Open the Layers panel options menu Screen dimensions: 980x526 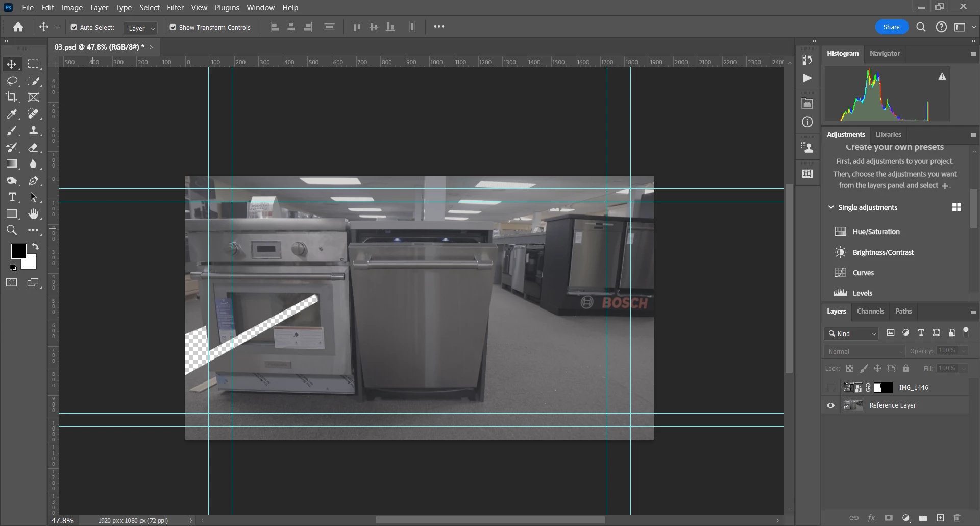973,312
